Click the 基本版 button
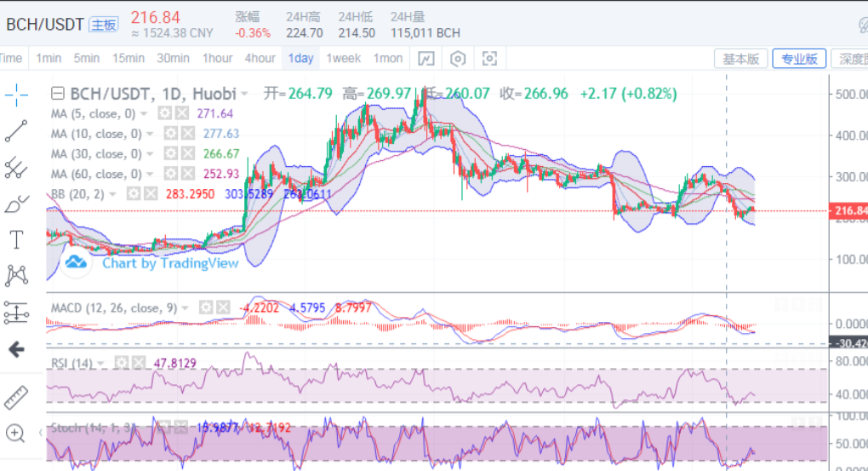868x471 pixels. pos(740,59)
